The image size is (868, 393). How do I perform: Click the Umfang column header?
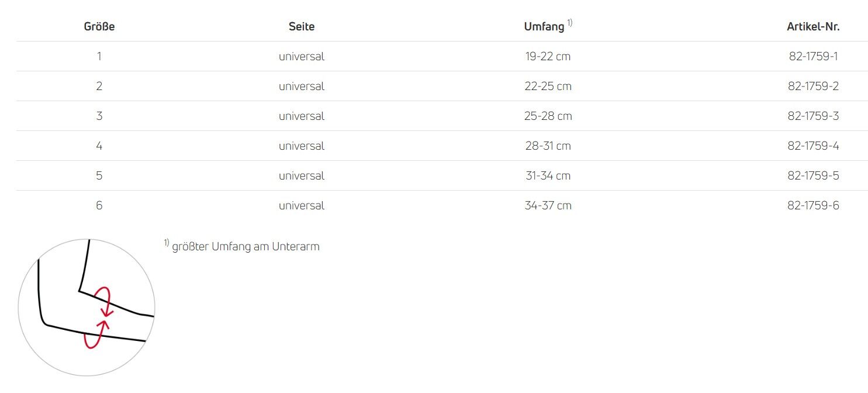click(x=544, y=26)
